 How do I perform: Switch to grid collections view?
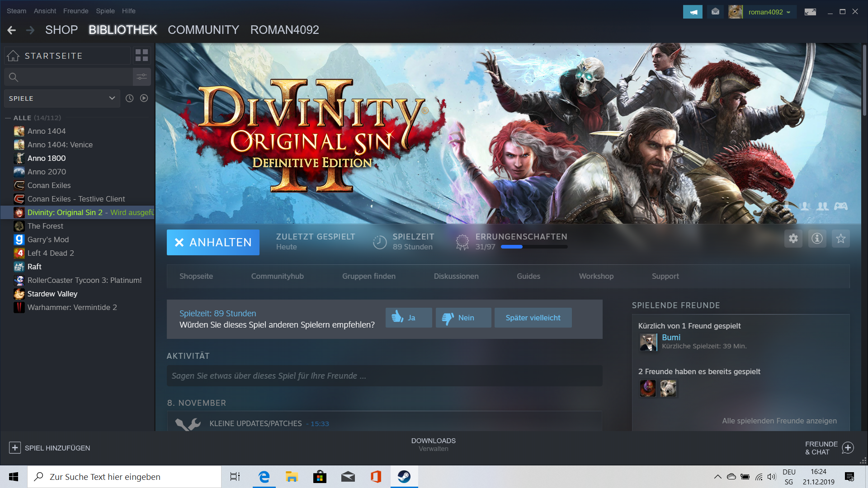tap(142, 56)
